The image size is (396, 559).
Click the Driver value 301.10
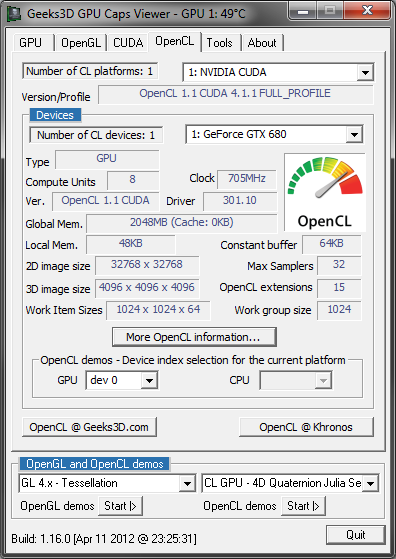[240, 201]
